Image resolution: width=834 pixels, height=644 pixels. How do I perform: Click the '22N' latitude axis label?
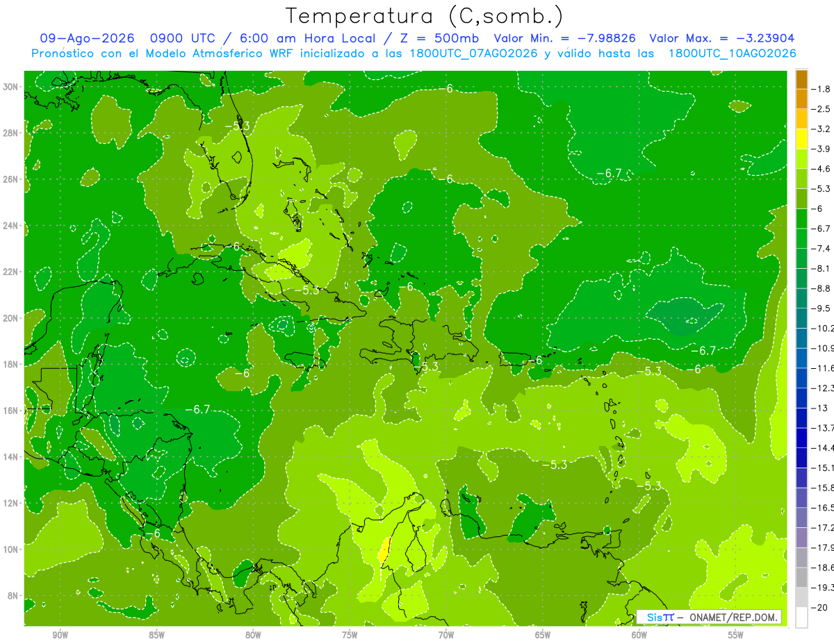[12, 272]
